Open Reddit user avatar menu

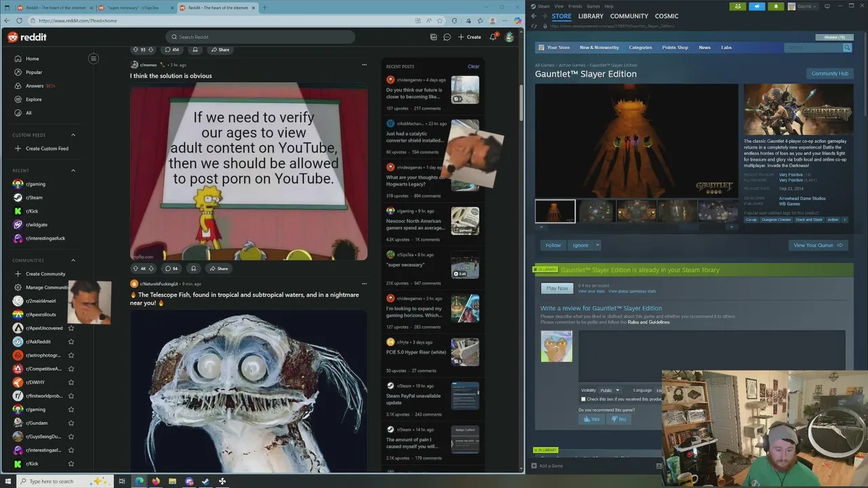click(509, 37)
